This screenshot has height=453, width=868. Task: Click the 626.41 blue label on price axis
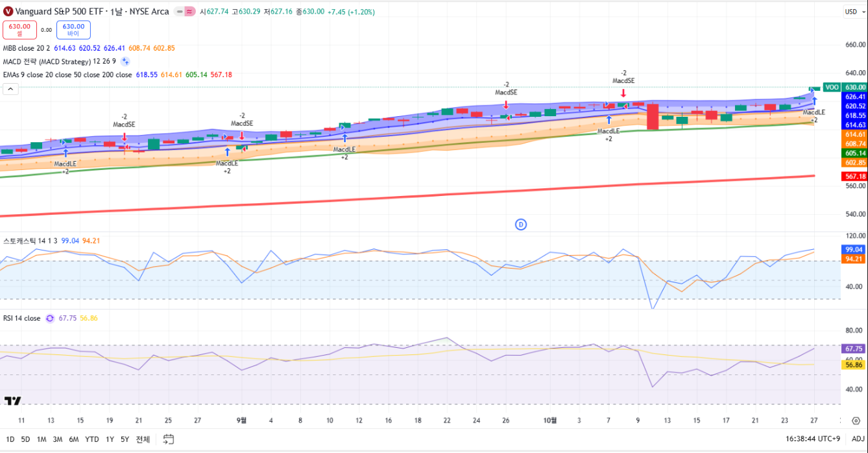click(854, 96)
